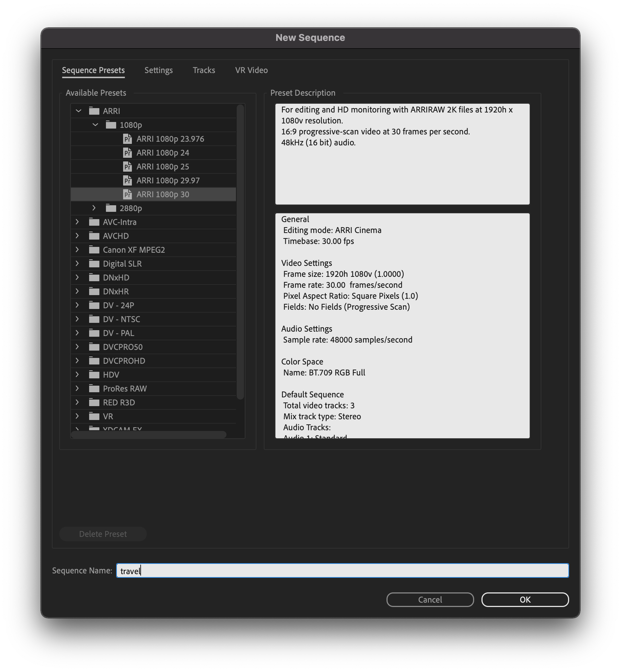
Task: Select the 'ARRI 1080p 25' preset label
Action: [163, 167]
